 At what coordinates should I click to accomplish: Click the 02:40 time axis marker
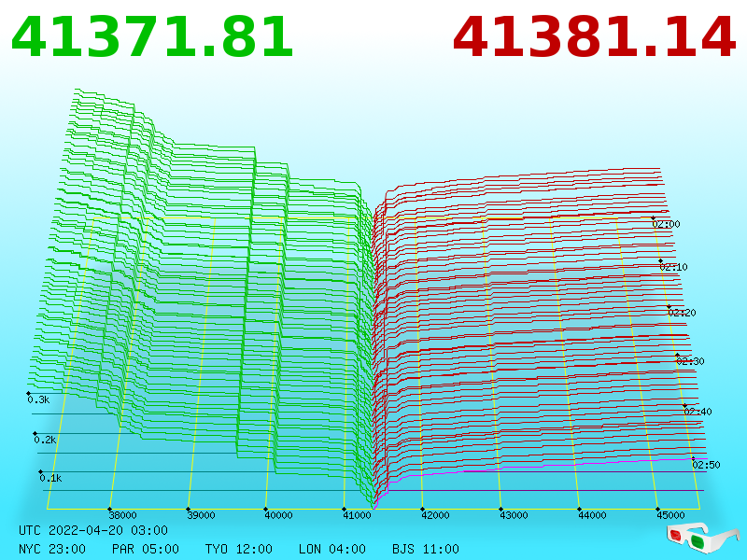pos(698,412)
